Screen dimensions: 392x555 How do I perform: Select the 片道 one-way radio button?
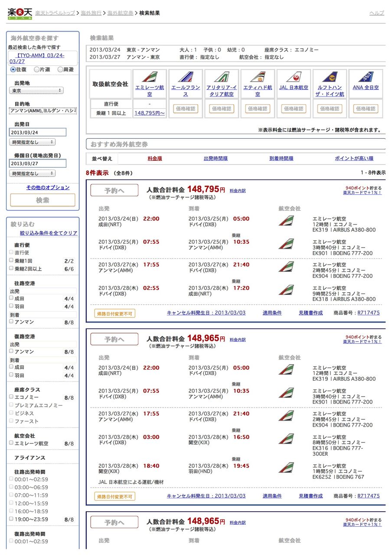(x=36, y=69)
